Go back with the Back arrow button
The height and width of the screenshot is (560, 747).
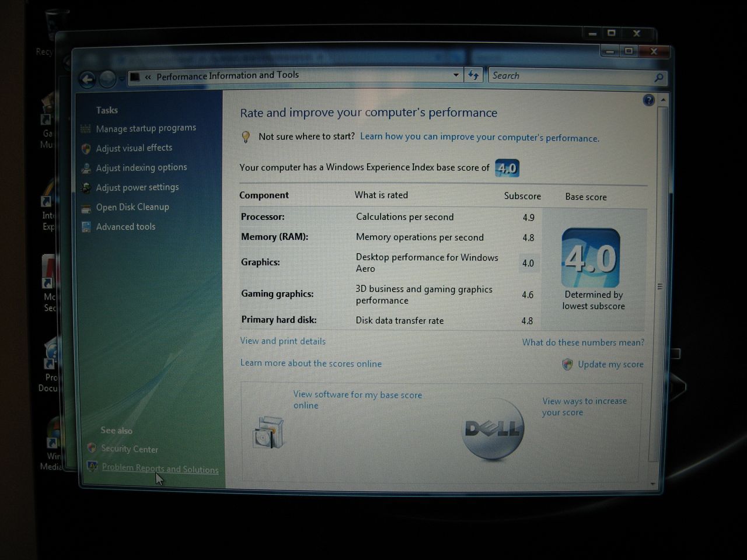coord(88,79)
